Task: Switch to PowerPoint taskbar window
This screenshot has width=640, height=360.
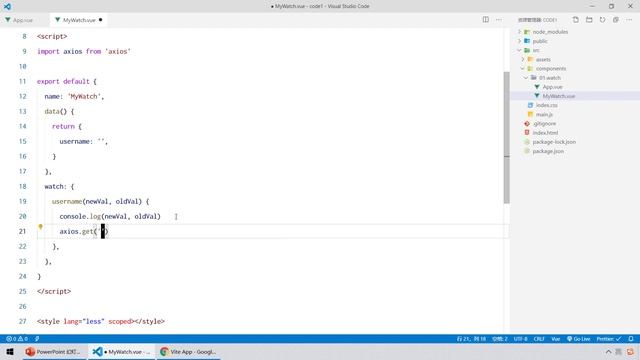Action: [54, 351]
